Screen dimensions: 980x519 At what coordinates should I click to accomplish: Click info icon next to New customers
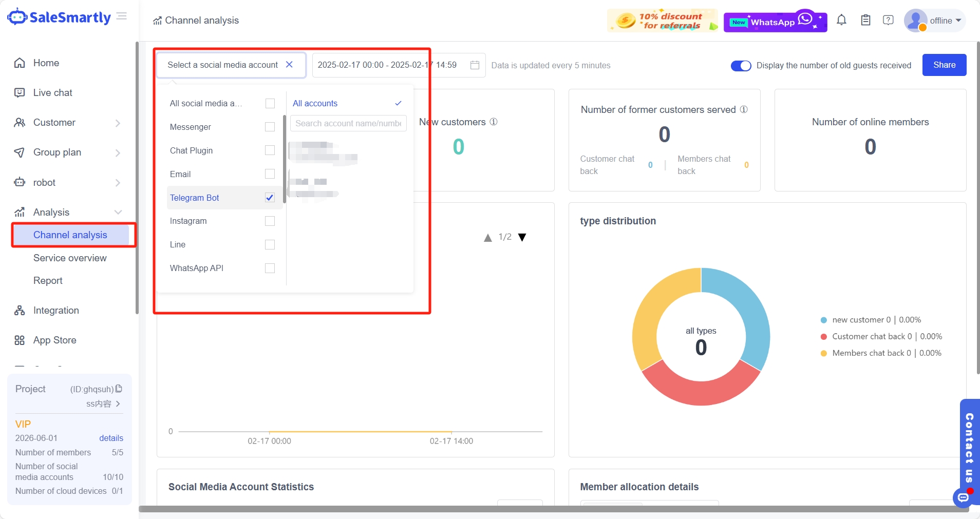coord(494,122)
